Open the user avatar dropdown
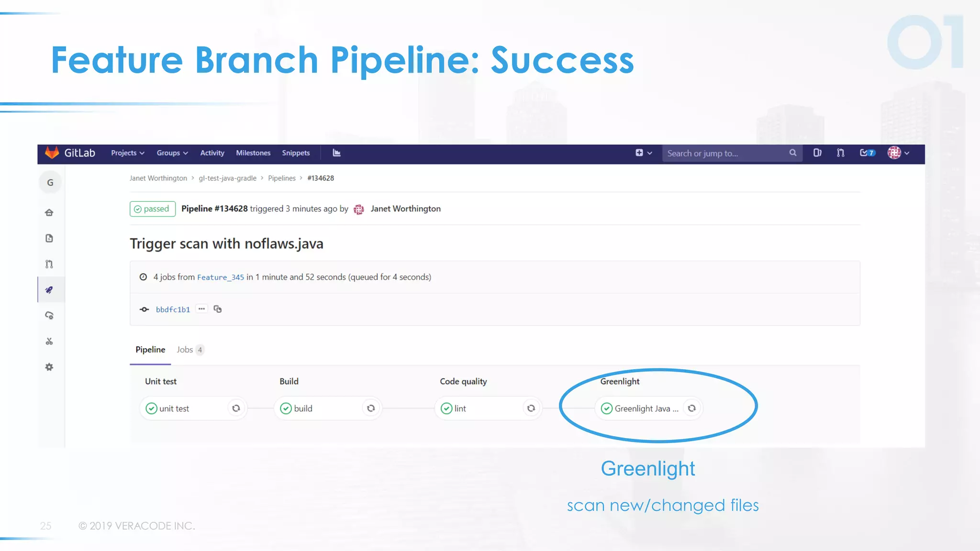980x551 pixels. (898, 153)
